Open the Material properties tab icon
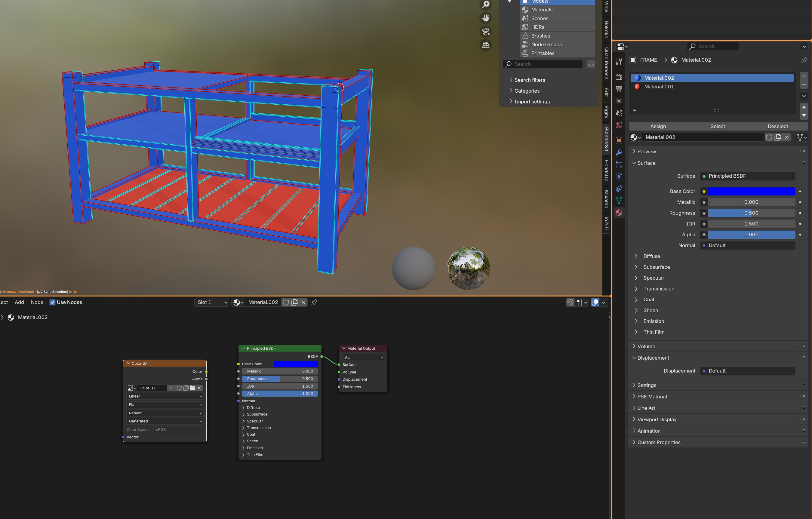This screenshot has width=812, height=519. 619,213
